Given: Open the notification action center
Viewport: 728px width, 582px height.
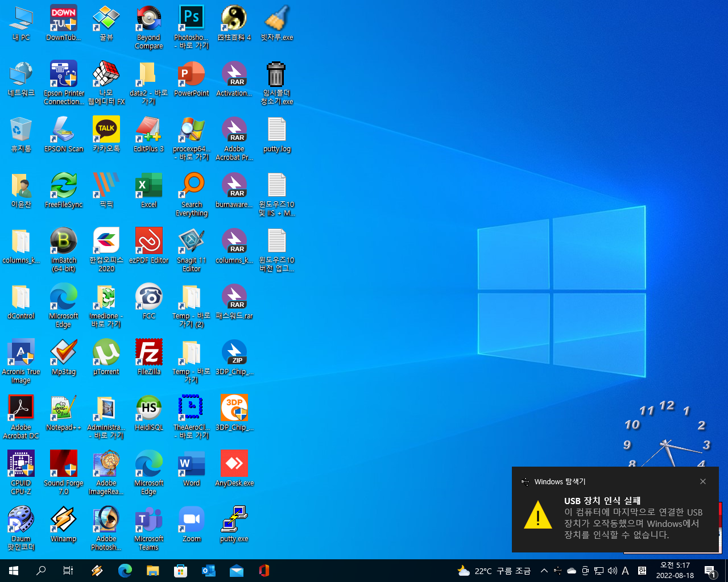Looking at the screenshot, I should click(710, 571).
